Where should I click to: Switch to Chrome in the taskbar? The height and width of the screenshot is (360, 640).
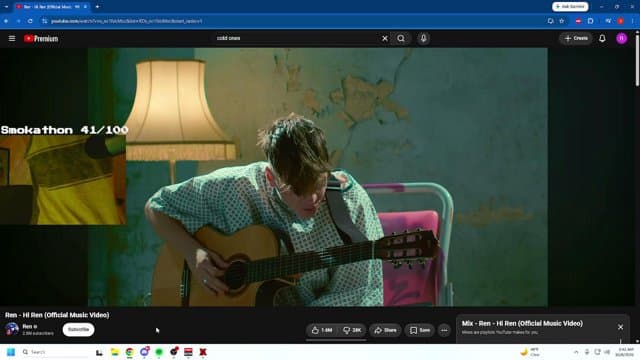click(130, 352)
